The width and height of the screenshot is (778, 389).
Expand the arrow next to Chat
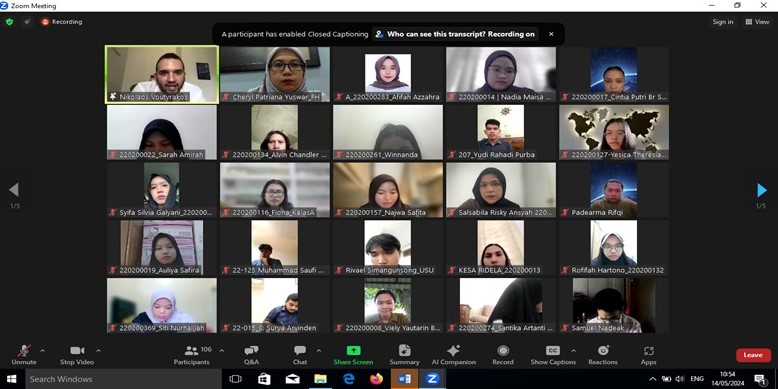pos(319,351)
